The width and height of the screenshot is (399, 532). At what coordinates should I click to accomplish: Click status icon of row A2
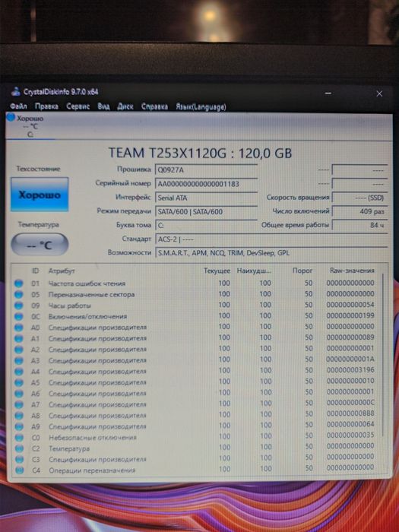(x=19, y=350)
